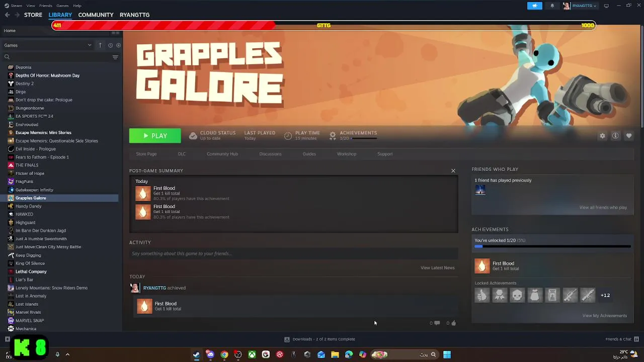Close the Post-Game Summary panel
The image size is (644, 362).
tap(453, 170)
